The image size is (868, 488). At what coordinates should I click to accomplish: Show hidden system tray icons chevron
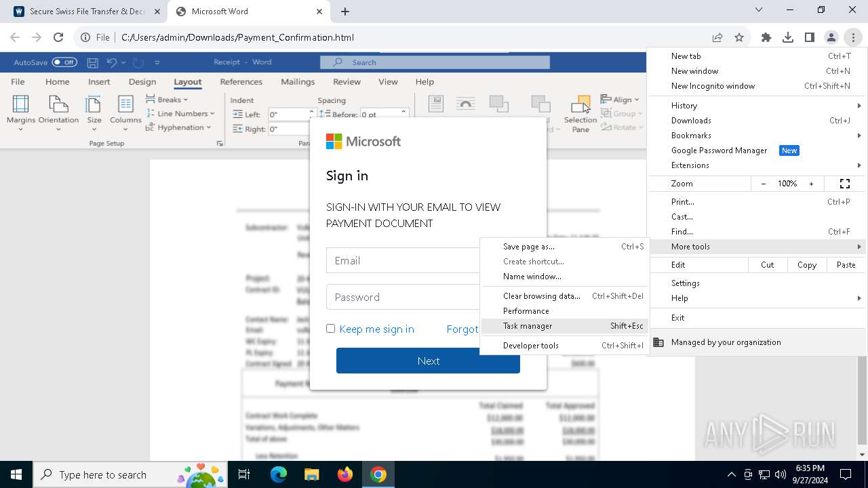[731, 474]
